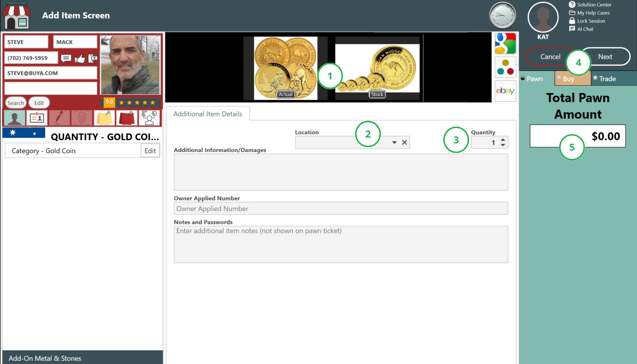The image size is (637, 364).
Task: Open Solution Center help link
Action: (x=590, y=5)
